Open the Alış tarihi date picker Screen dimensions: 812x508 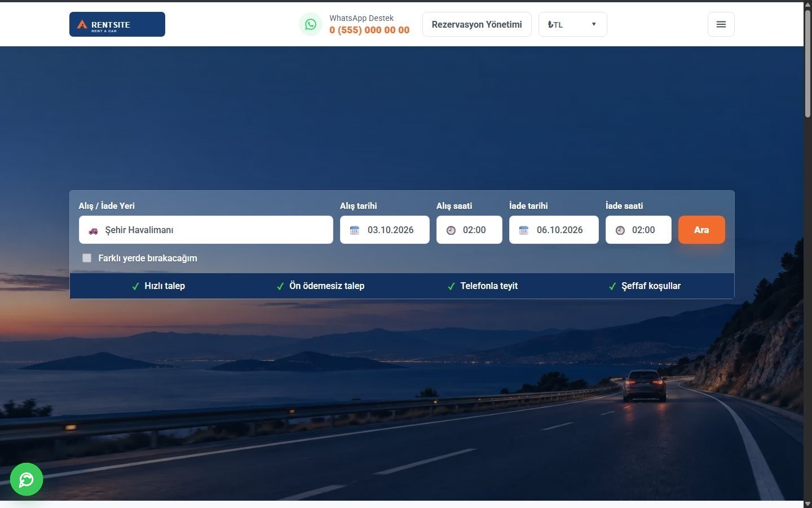pos(385,230)
